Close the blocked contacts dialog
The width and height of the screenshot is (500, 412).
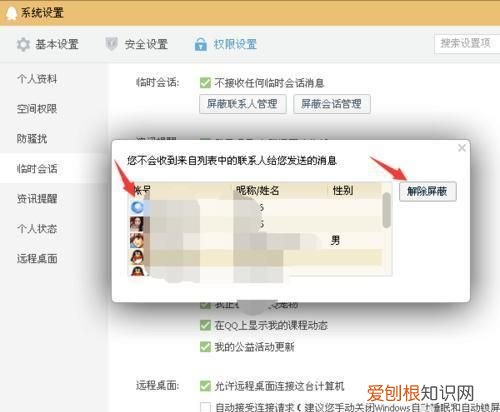462,148
